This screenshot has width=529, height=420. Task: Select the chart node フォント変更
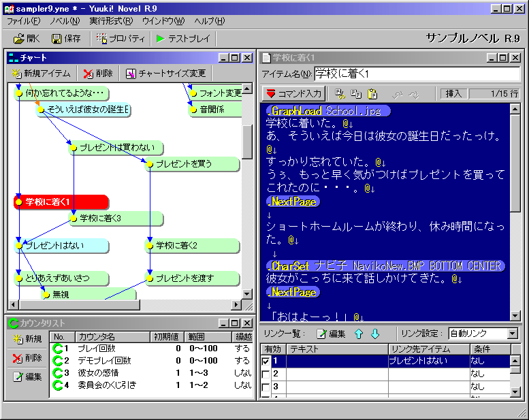pyautogui.click(x=215, y=93)
